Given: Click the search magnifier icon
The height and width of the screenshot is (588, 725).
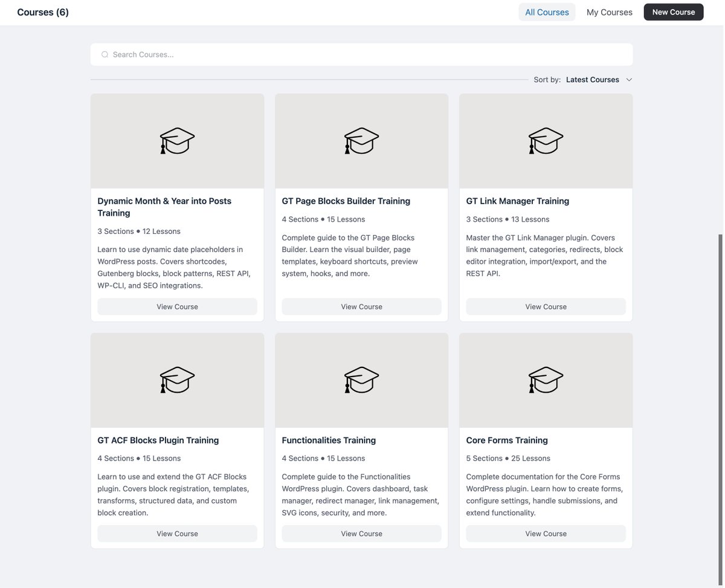Looking at the screenshot, I should (x=105, y=54).
